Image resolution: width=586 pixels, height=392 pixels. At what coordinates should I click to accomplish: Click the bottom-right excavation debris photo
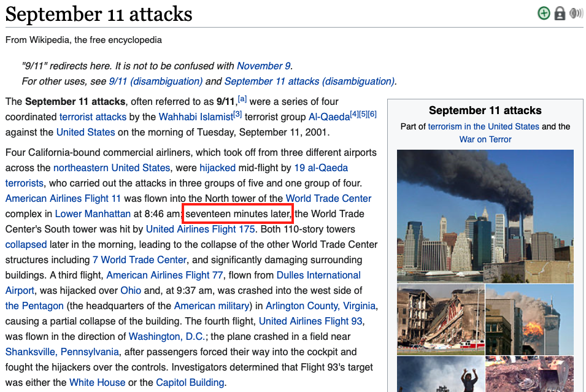530,374
